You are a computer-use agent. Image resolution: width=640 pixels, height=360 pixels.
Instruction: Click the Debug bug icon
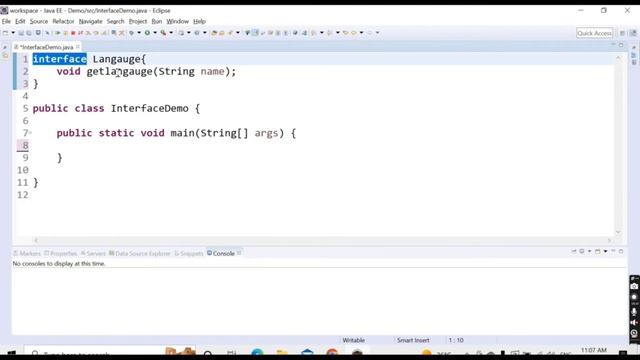tap(131, 33)
